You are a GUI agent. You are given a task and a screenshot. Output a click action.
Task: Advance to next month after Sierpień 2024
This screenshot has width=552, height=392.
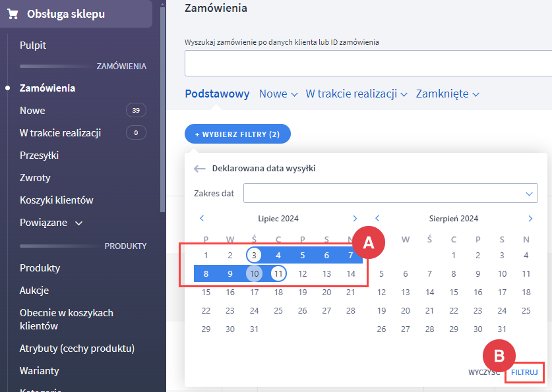[530, 218]
